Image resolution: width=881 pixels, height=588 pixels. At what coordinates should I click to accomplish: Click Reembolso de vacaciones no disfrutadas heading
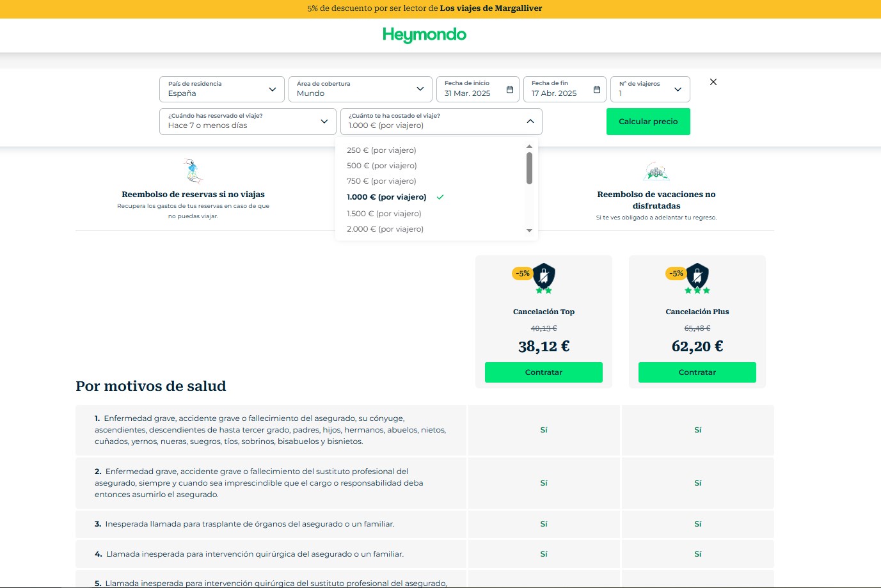(656, 200)
